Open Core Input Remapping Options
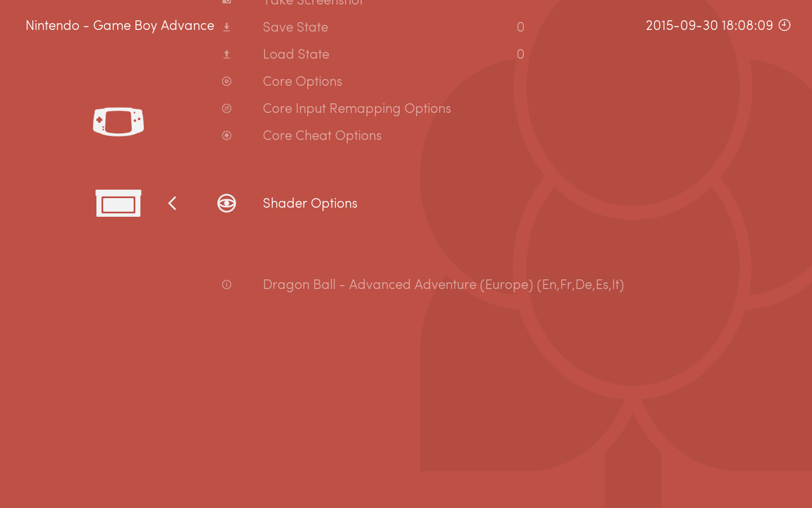The width and height of the screenshot is (812, 508). point(356,108)
